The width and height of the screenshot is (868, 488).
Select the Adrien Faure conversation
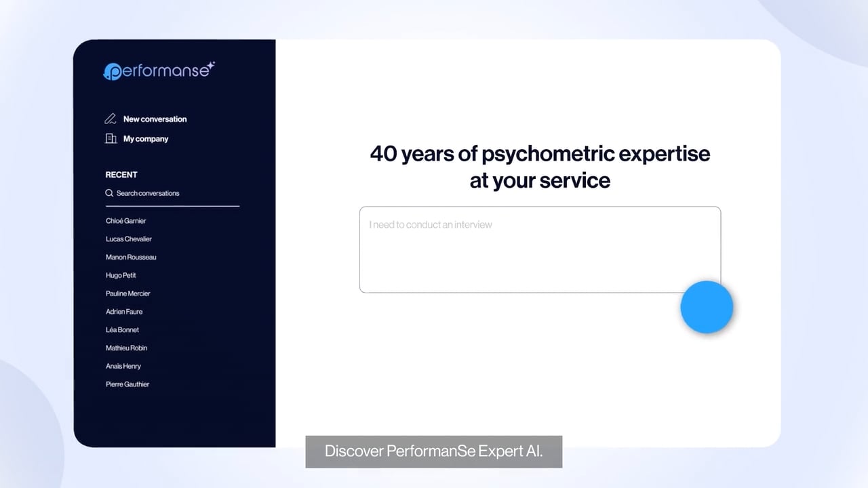(x=124, y=312)
